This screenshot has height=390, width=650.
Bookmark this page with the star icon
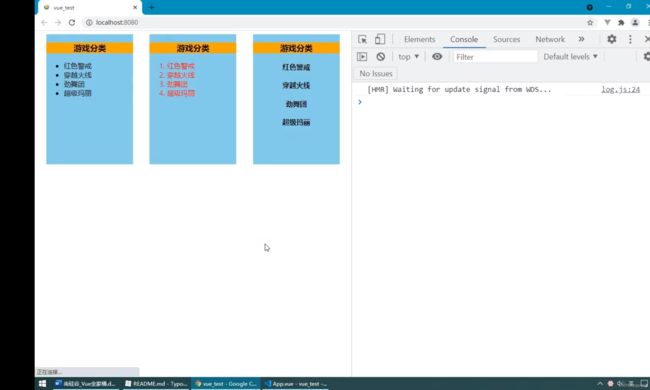click(x=590, y=22)
